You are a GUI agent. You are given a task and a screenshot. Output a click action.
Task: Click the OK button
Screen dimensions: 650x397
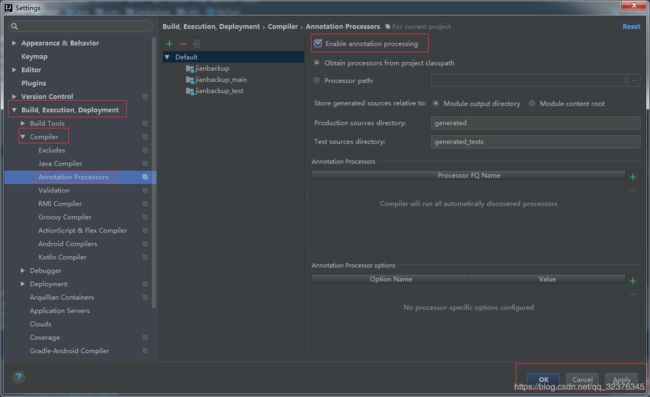[x=543, y=379]
